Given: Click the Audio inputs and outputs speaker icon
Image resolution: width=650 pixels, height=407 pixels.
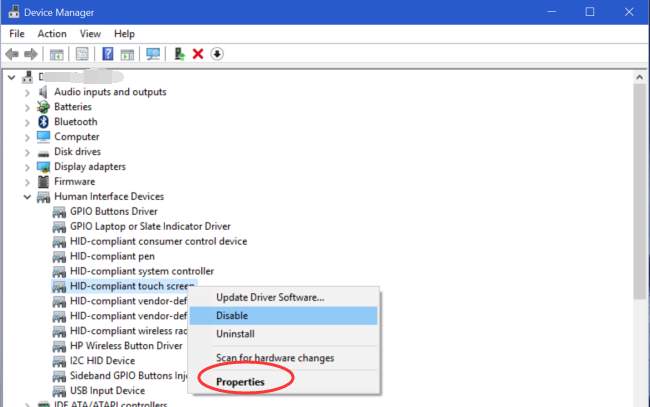Looking at the screenshot, I should tap(43, 92).
